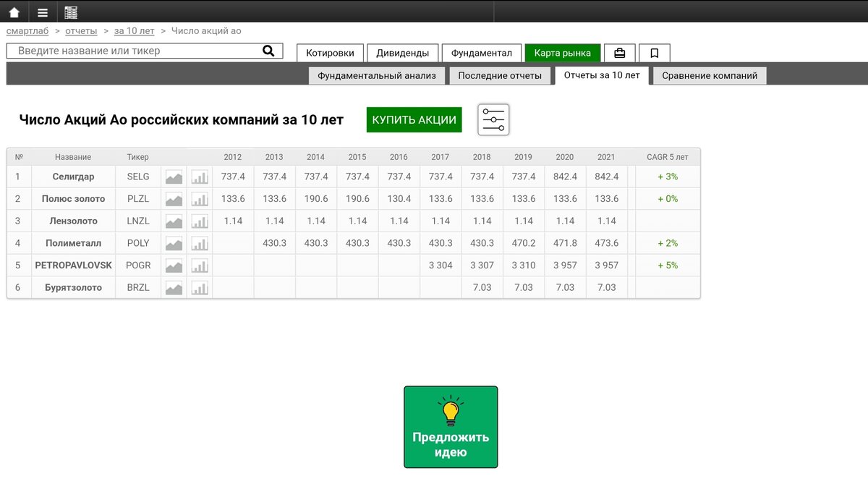
Task: Follow the отчеты breadcrumb link
Action: 81,31
